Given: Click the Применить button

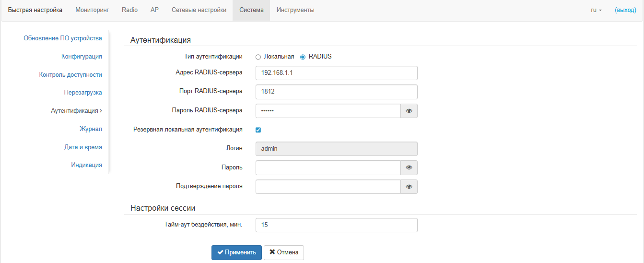Looking at the screenshot, I should point(236,252).
